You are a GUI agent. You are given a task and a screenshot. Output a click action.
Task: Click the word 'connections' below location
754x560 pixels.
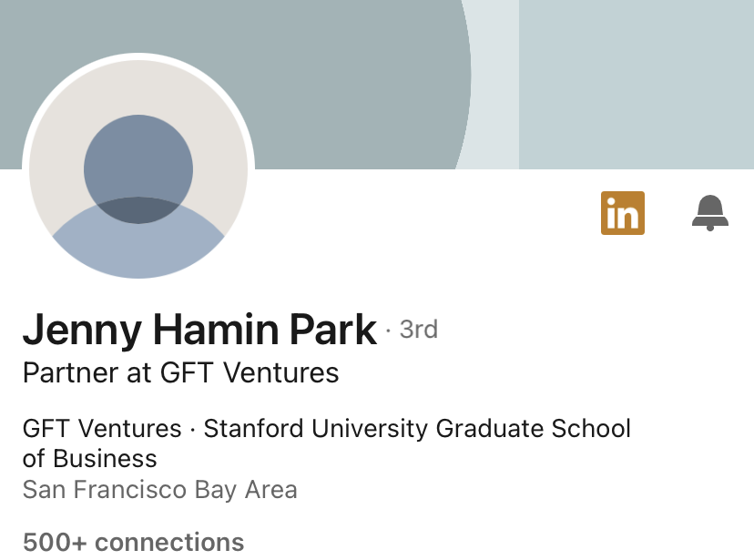pyautogui.click(x=169, y=543)
